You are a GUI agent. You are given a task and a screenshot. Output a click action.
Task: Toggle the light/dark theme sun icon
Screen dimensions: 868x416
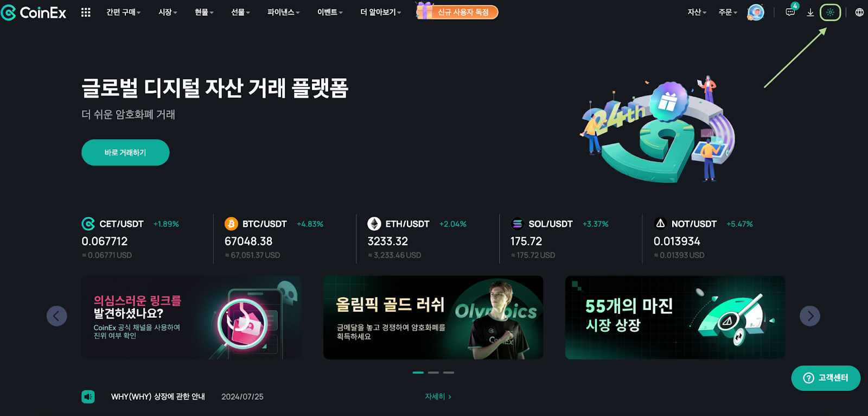(830, 12)
